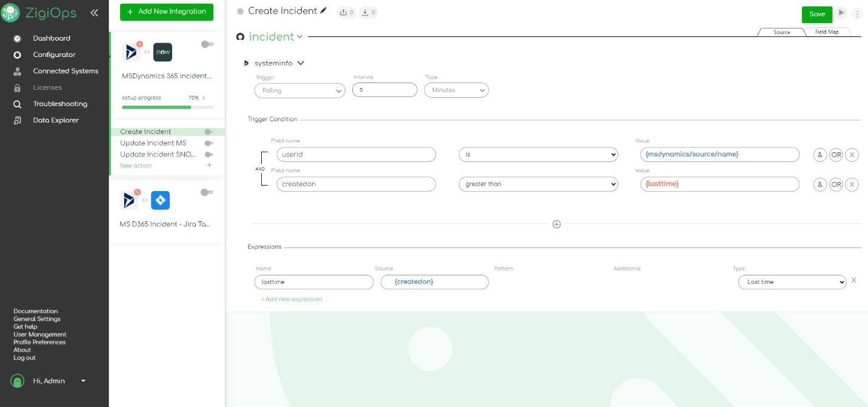Screen dimensions: 868x407
Task: Collapse the systeminfo section chevron
Action: click(301, 63)
